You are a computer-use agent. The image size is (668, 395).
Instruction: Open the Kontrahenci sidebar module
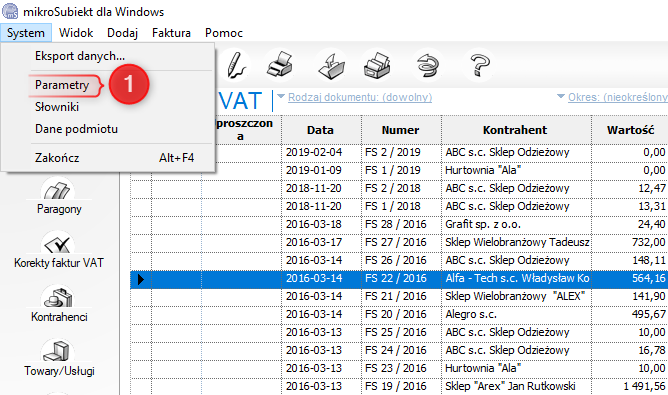[x=59, y=304]
